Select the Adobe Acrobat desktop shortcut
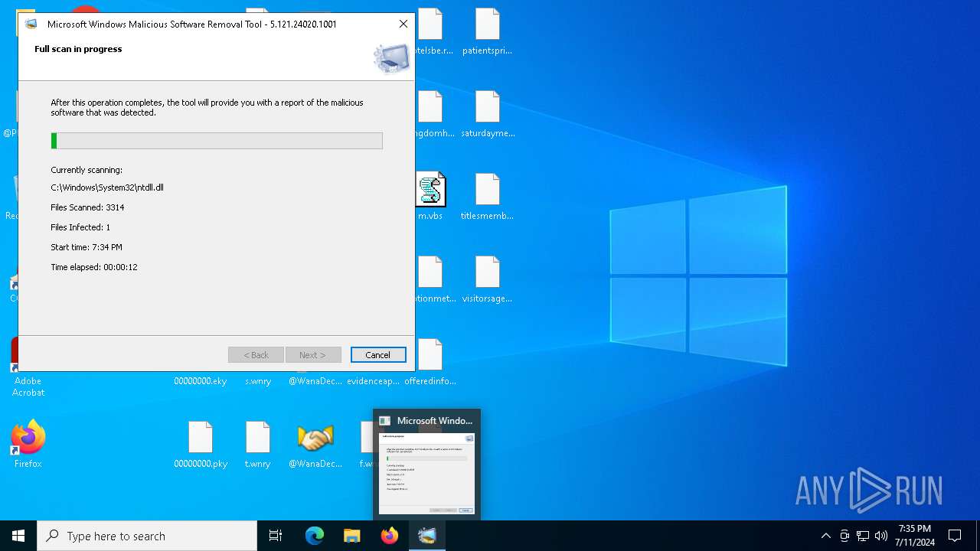The image size is (980, 551). pyautogui.click(x=28, y=386)
